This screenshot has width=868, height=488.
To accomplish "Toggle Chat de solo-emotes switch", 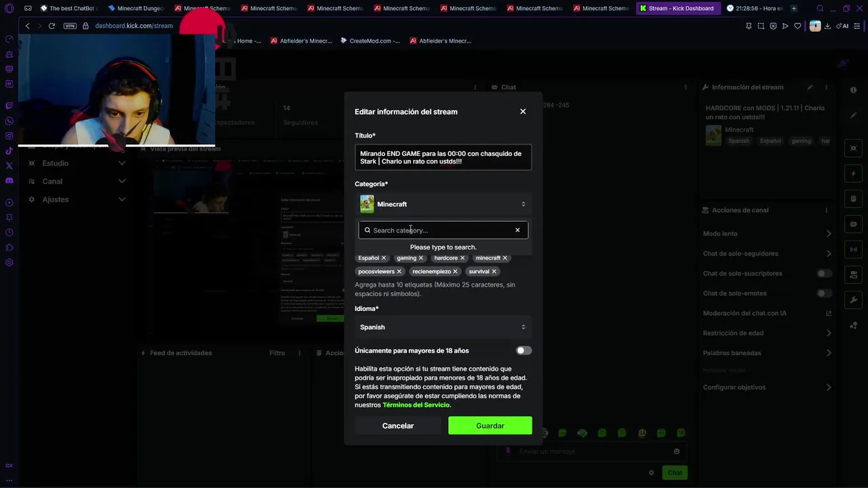I will tap(824, 293).
